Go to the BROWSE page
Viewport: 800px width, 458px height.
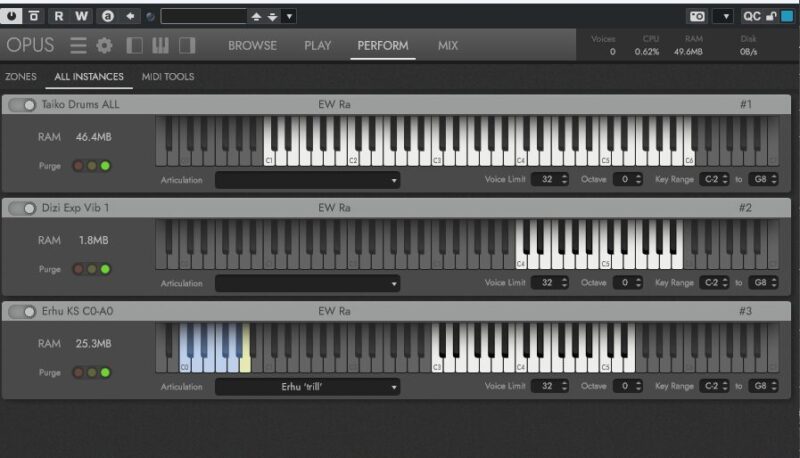click(x=252, y=46)
